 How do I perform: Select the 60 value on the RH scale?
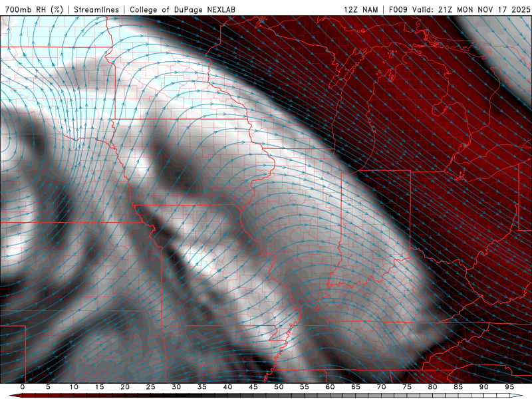click(330, 387)
